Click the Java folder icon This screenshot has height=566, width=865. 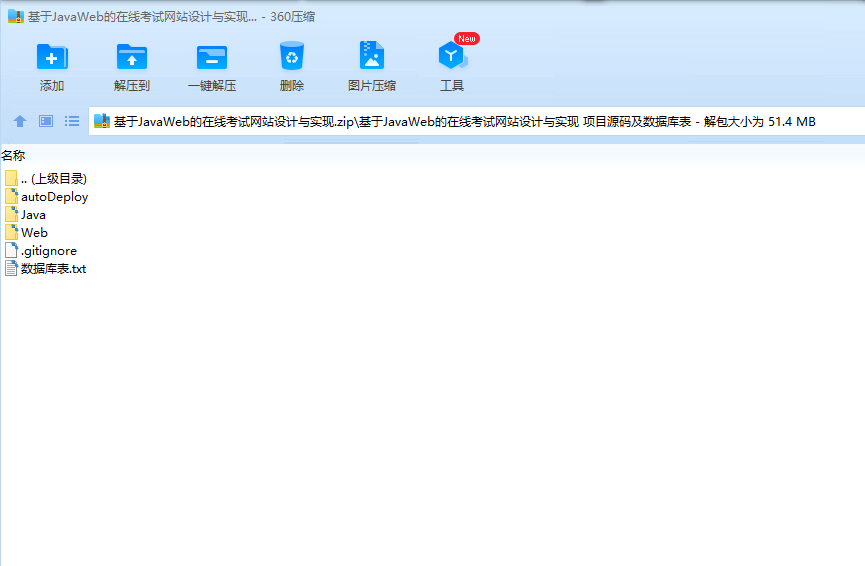pos(11,215)
